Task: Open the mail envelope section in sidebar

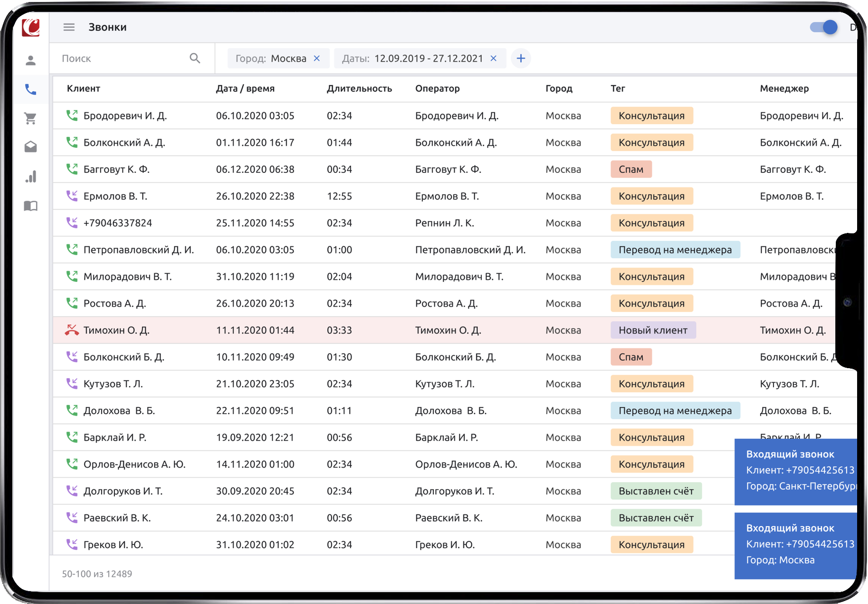Action: point(31,147)
